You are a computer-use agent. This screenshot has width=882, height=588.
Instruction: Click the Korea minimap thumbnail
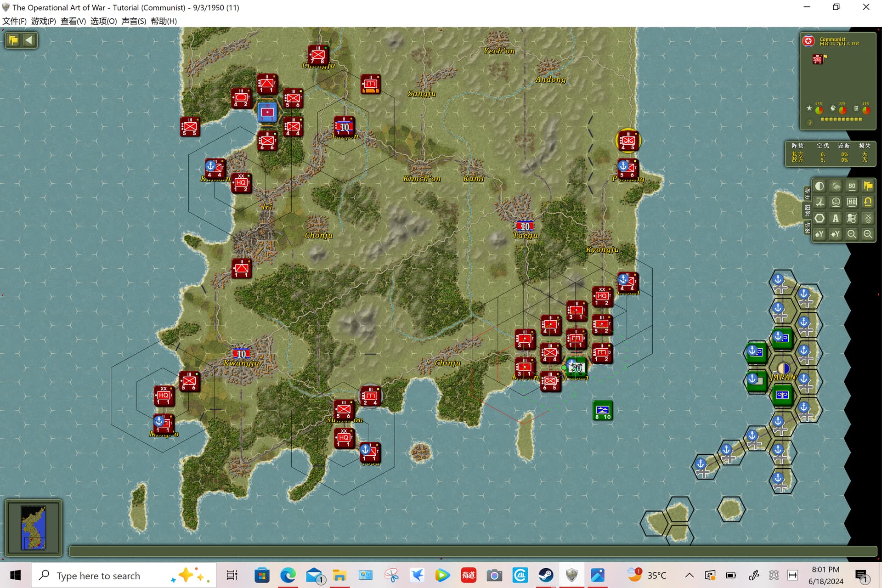pos(34,528)
